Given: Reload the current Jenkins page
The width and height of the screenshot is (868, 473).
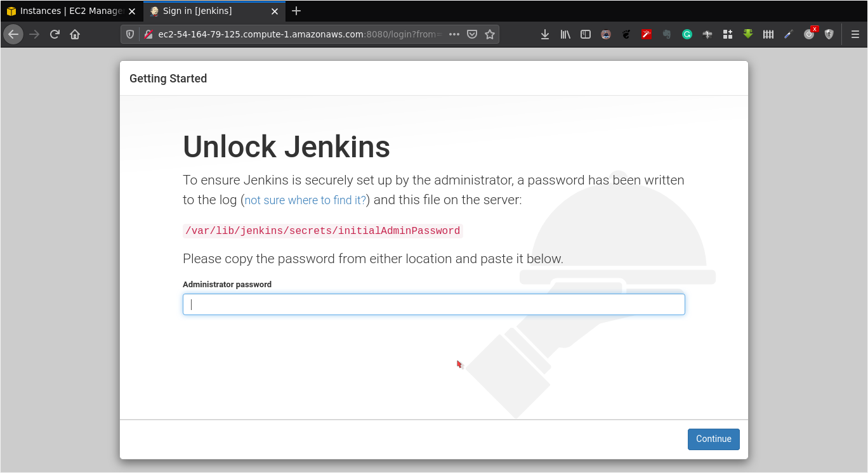Looking at the screenshot, I should [55, 34].
